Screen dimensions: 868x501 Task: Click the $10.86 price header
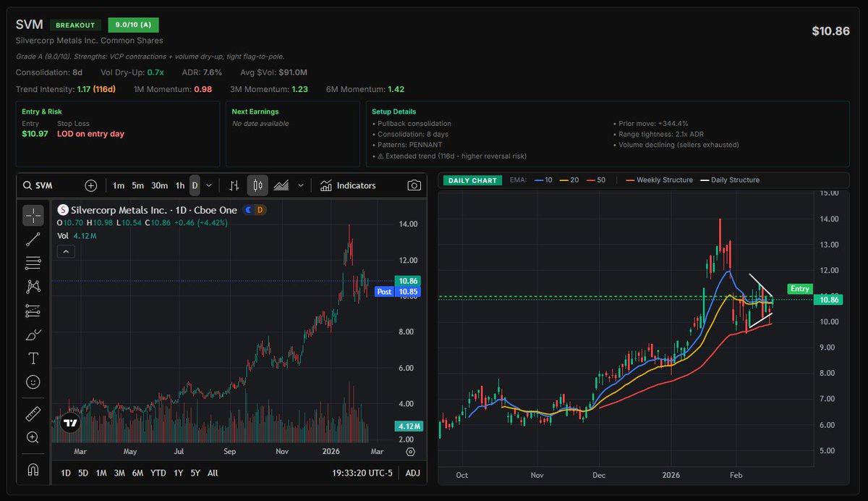[x=830, y=32]
